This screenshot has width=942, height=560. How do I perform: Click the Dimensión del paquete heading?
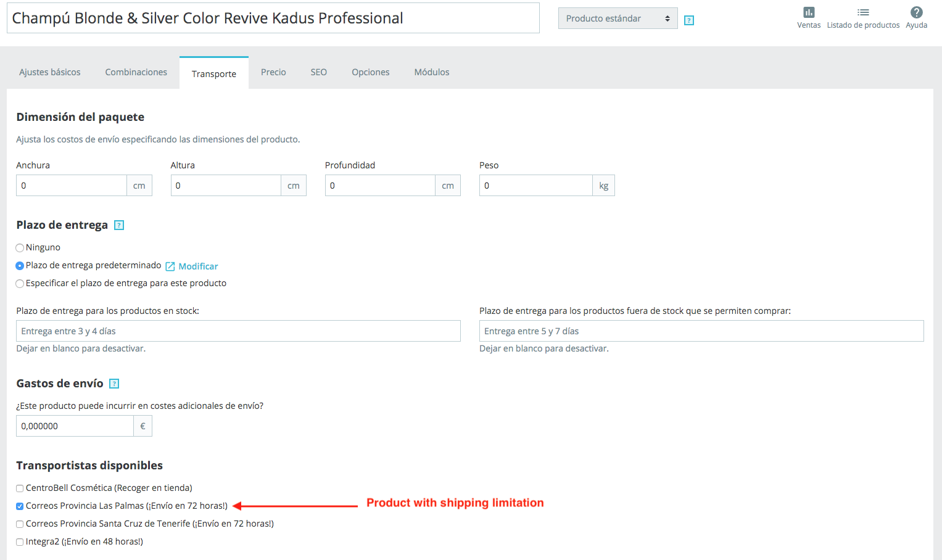(x=80, y=117)
